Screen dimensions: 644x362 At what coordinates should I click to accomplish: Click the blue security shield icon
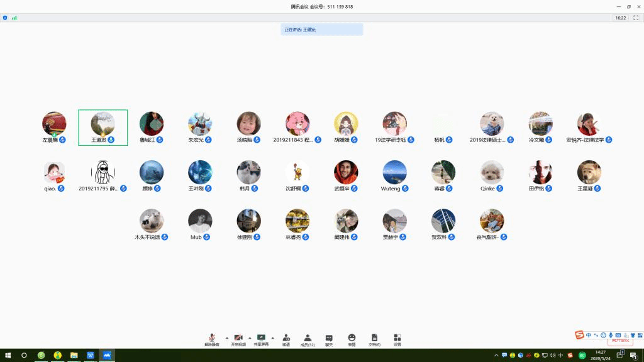tap(5, 18)
